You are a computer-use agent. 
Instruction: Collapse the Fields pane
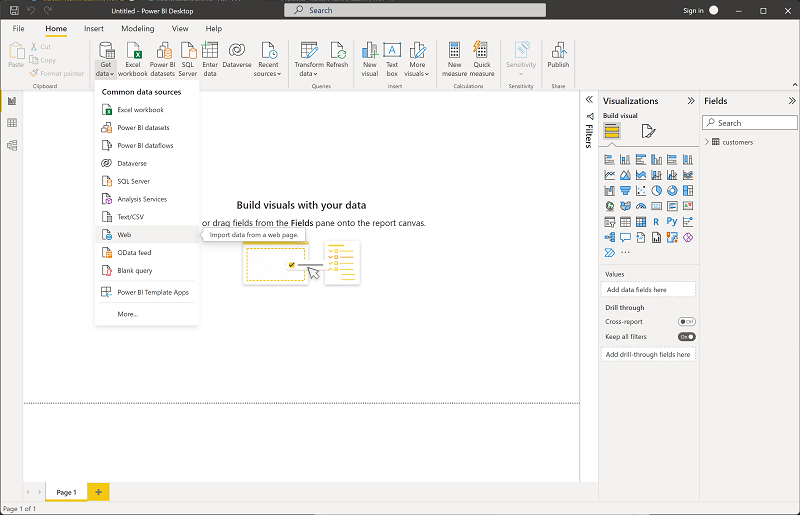tap(792, 101)
